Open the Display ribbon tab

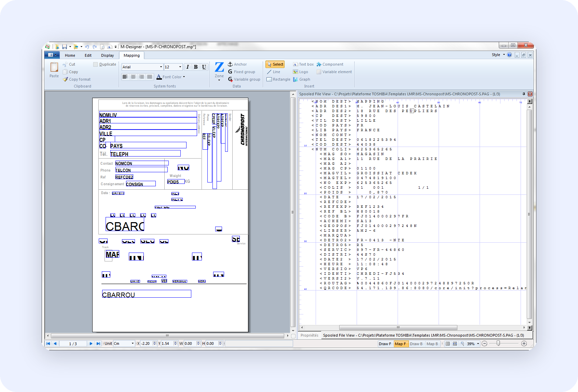107,55
